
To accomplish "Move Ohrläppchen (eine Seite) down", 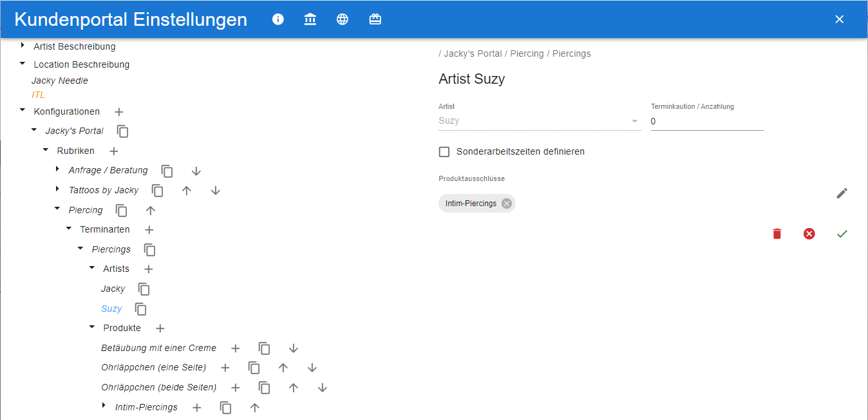I will [x=312, y=368].
